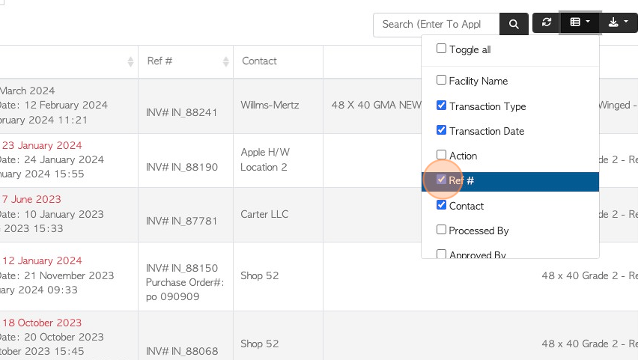
Task: Enable the Approved By column
Action: coord(441,254)
